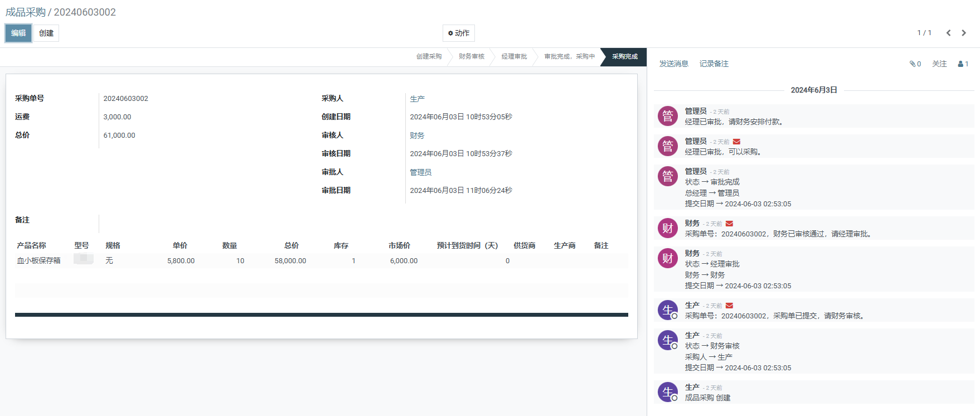
Task: Open 发送消息 composer
Action: pyautogui.click(x=673, y=64)
